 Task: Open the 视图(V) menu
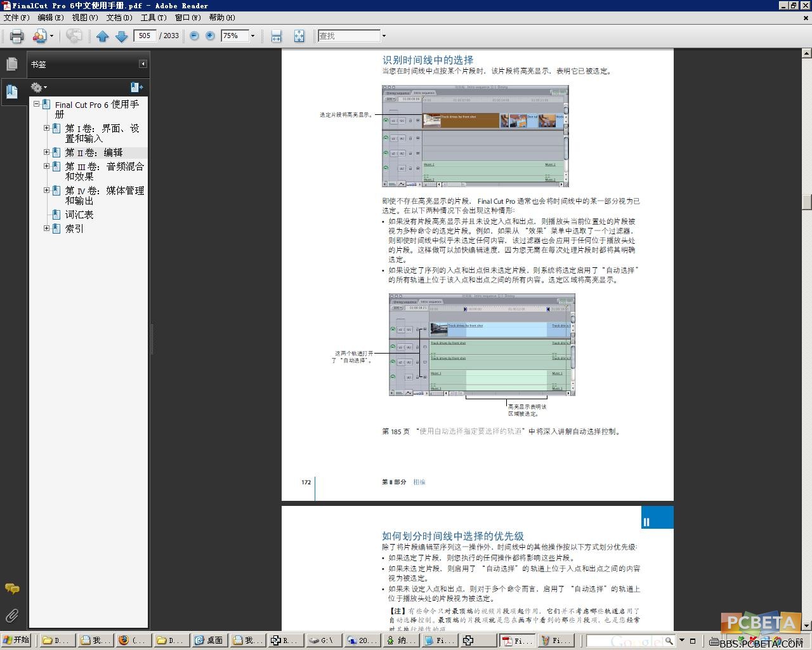coord(85,18)
